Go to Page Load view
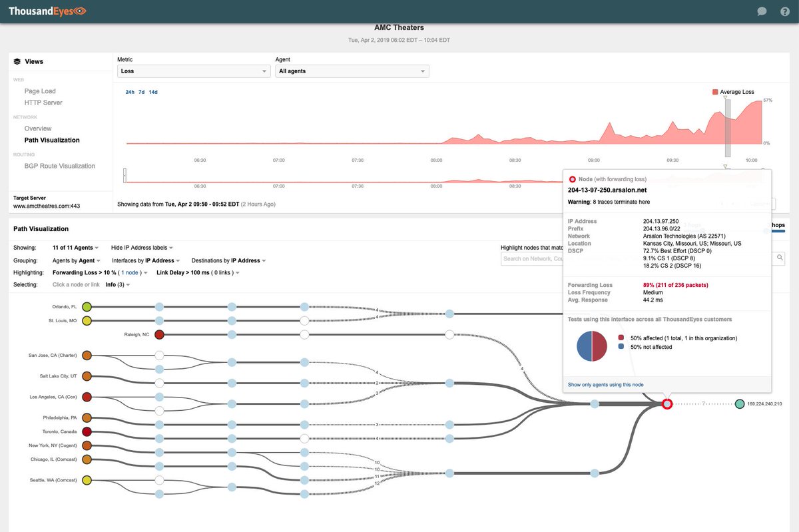This screenshot has width=799, height=532. [40, 91]
